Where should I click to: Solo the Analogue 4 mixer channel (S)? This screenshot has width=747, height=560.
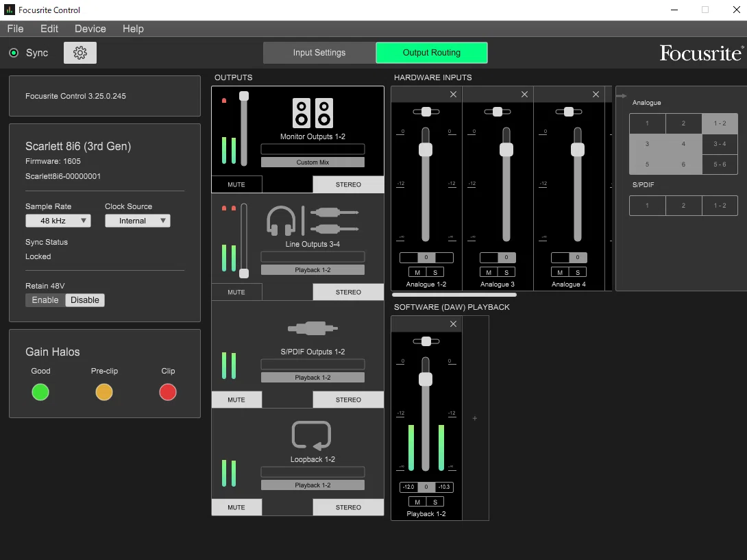click(578, 272)
